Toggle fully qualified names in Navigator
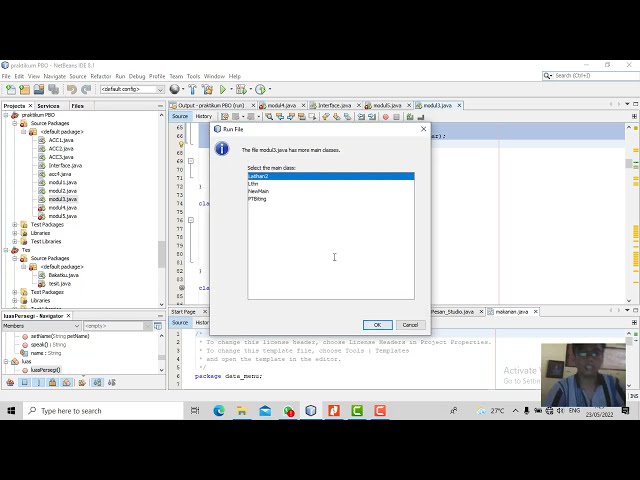The height and width of the screenshot is (480, 640). 82,382
